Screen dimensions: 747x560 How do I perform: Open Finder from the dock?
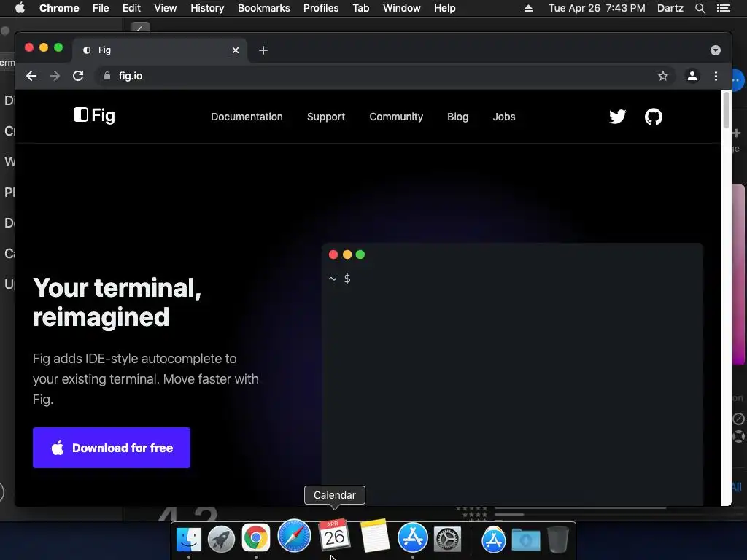[189, 539]
